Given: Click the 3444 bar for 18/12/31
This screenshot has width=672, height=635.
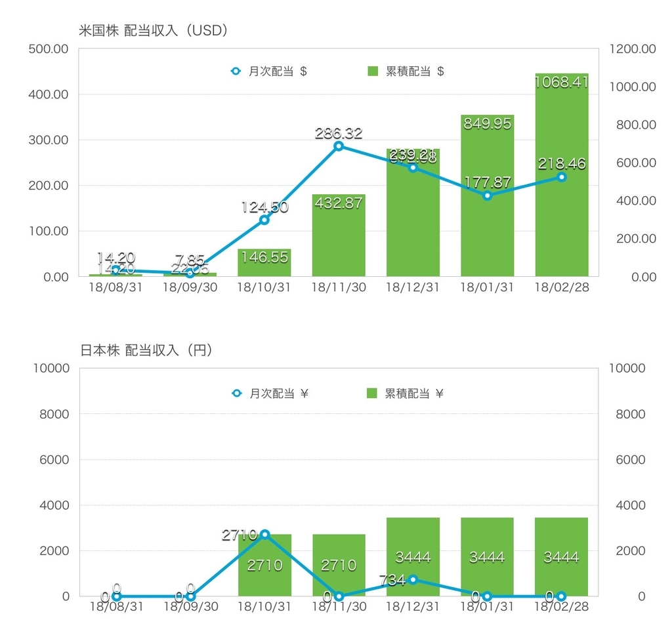Looking at the screenshot, I should pyautogui.click(x=413, y=557).
